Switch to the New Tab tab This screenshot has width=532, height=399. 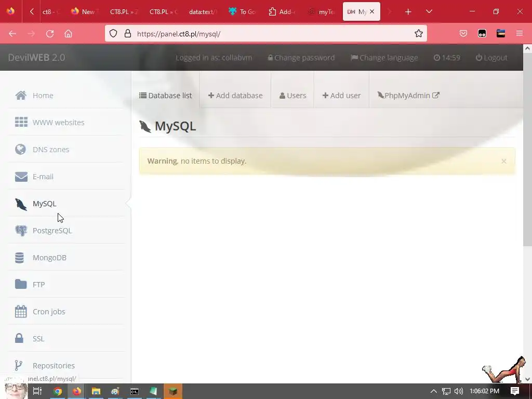point(85,11)
